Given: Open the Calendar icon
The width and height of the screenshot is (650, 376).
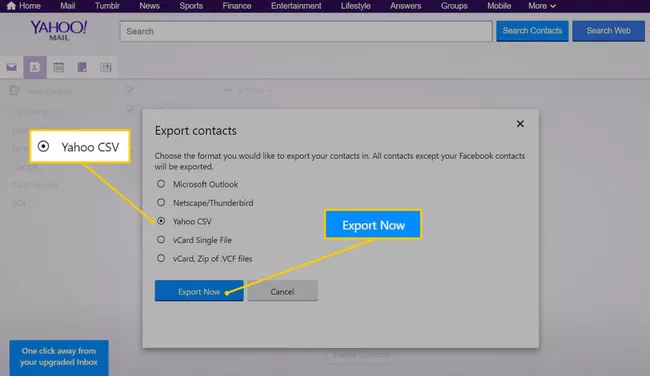Looking at the screenshot, I should point(58,67).
